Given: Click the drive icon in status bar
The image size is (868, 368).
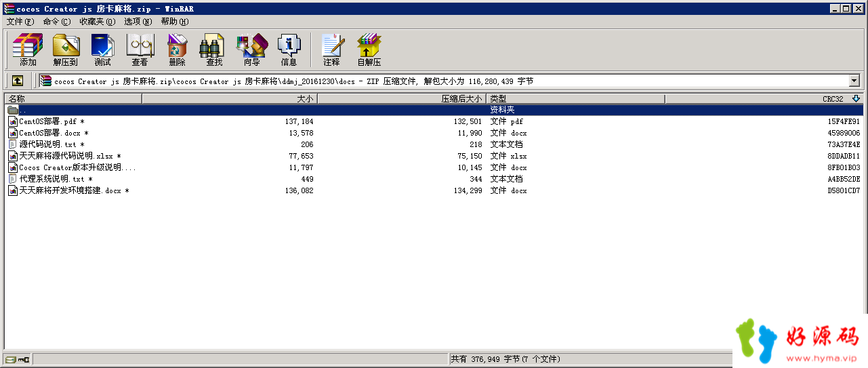Looking at the screenshot, I should click(10, 359).
